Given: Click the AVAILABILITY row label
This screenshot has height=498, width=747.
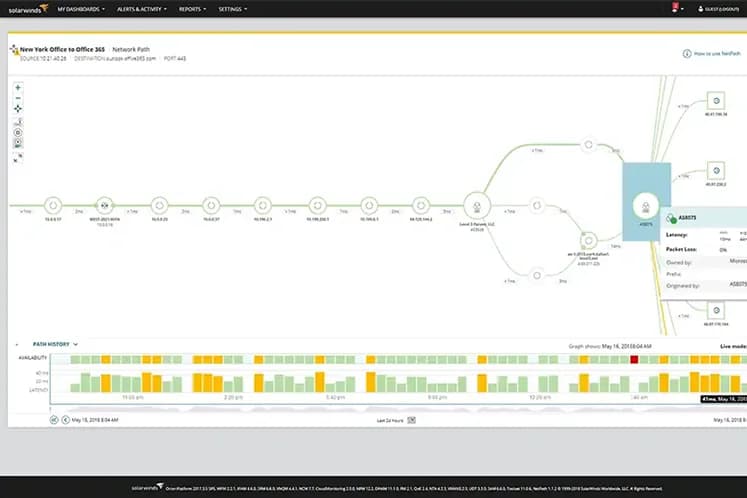Looking at the screenshot, I should [x=32, y=358].
